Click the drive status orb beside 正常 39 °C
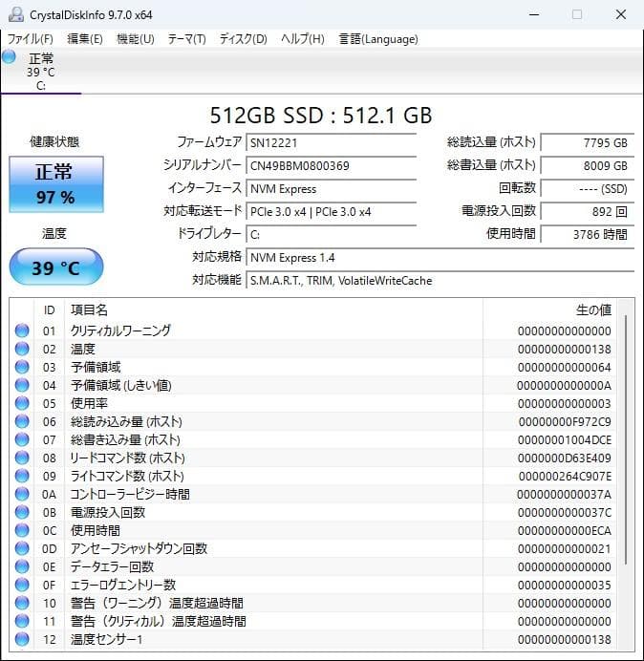644x661 pixels. 9,57
